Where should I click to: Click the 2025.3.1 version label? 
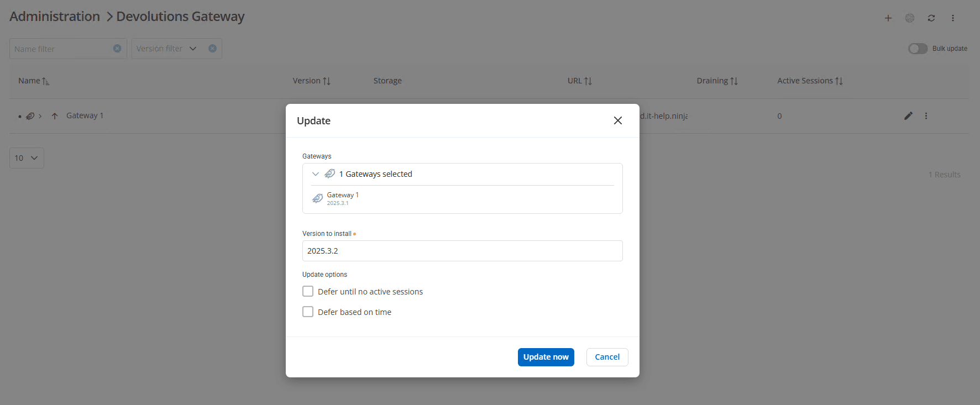point(338,203)
